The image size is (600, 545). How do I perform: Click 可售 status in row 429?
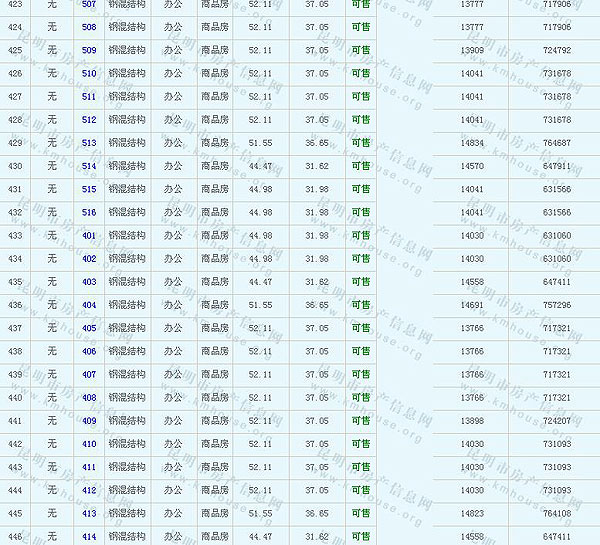pyautogui.click(x=360, y=143)
